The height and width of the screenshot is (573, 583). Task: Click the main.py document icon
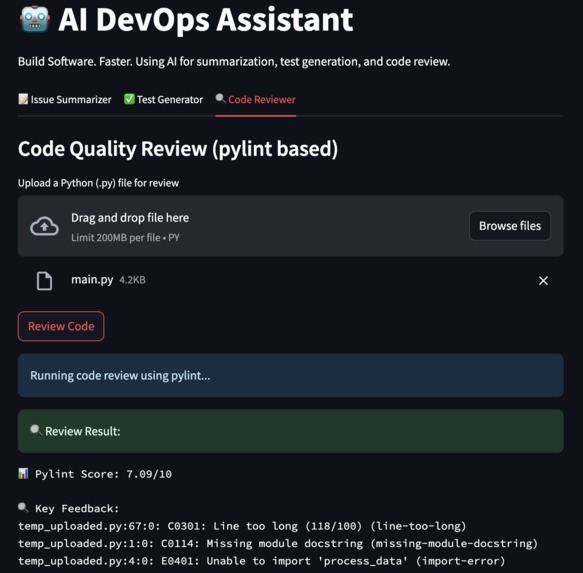44,281
